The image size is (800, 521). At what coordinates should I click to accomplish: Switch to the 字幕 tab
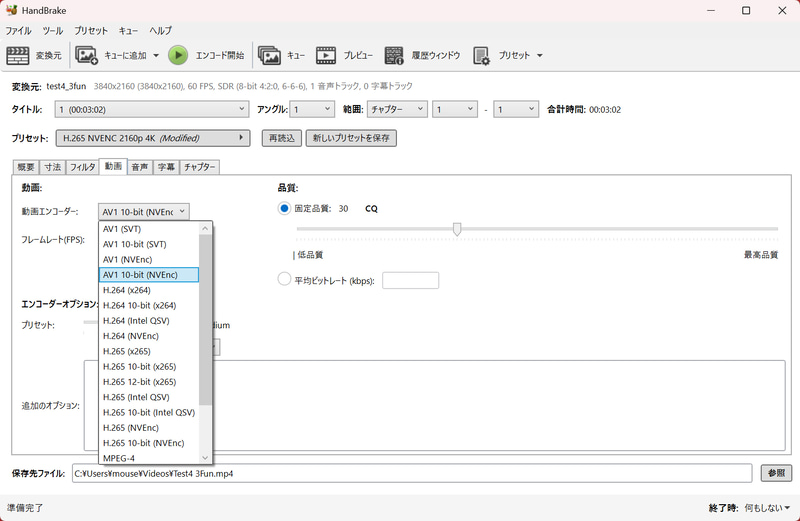[166, 167]
